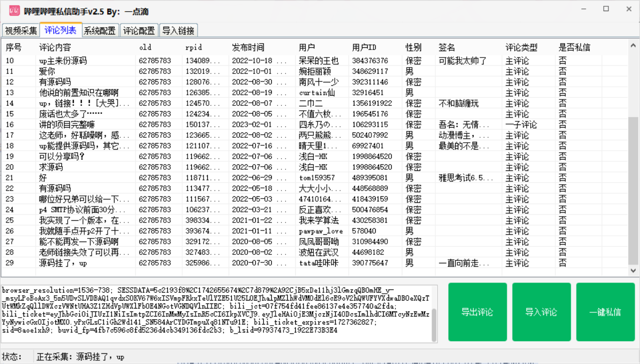
Task: Click the username 'curtain仙'
Action: coord(317,93)
